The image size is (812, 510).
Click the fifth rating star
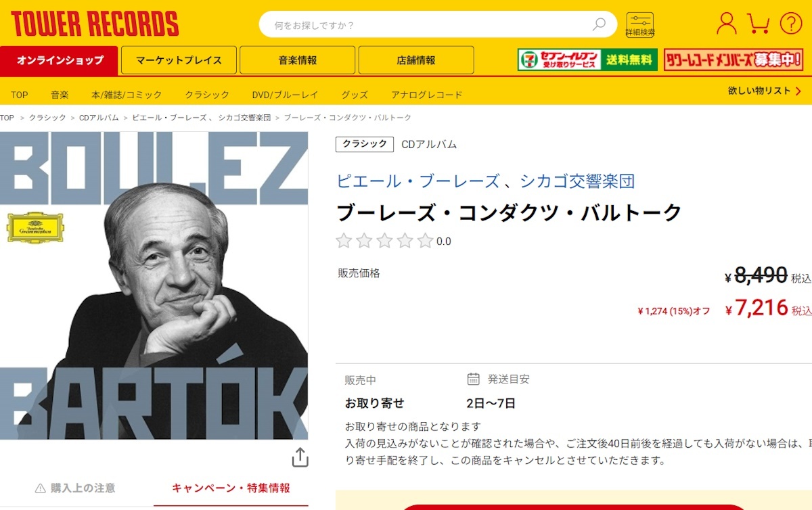tap(425, 241)
